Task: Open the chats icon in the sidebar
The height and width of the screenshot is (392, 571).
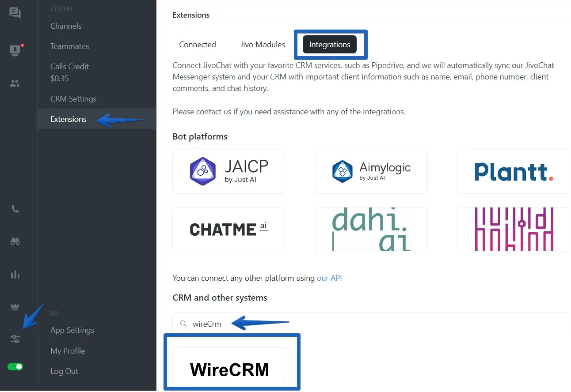Action: point(15,13)
